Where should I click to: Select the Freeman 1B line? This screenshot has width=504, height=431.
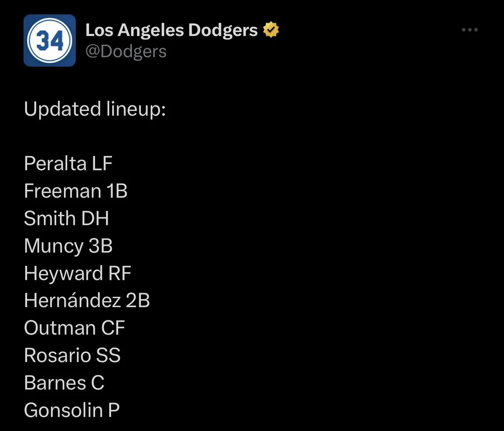click(x=75, y=191)
